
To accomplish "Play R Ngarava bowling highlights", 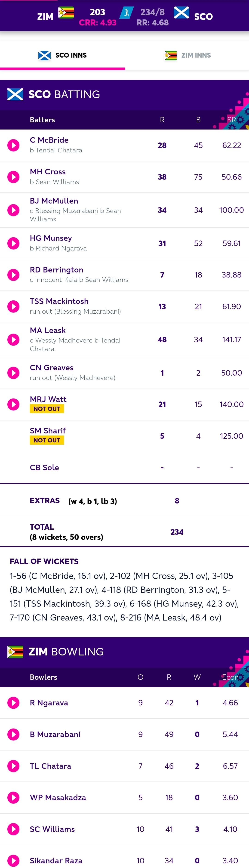I will (x=13, y=703).
